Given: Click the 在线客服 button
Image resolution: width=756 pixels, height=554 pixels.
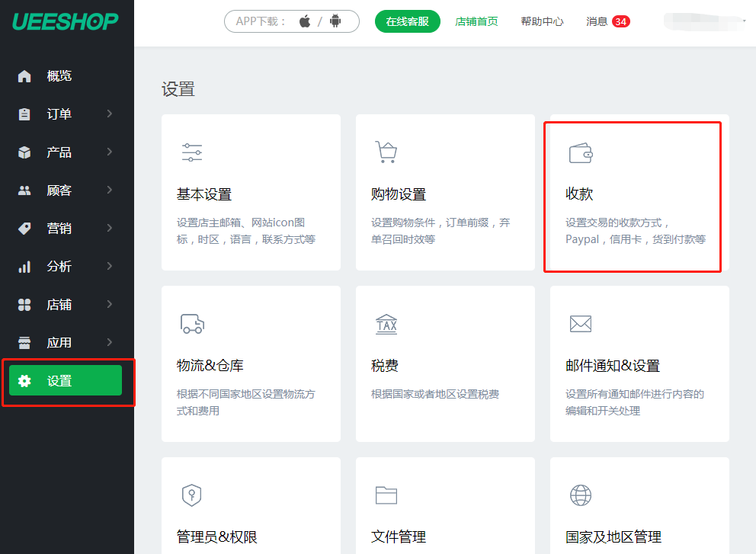Looking at the screenshot, I should (408, 21).
